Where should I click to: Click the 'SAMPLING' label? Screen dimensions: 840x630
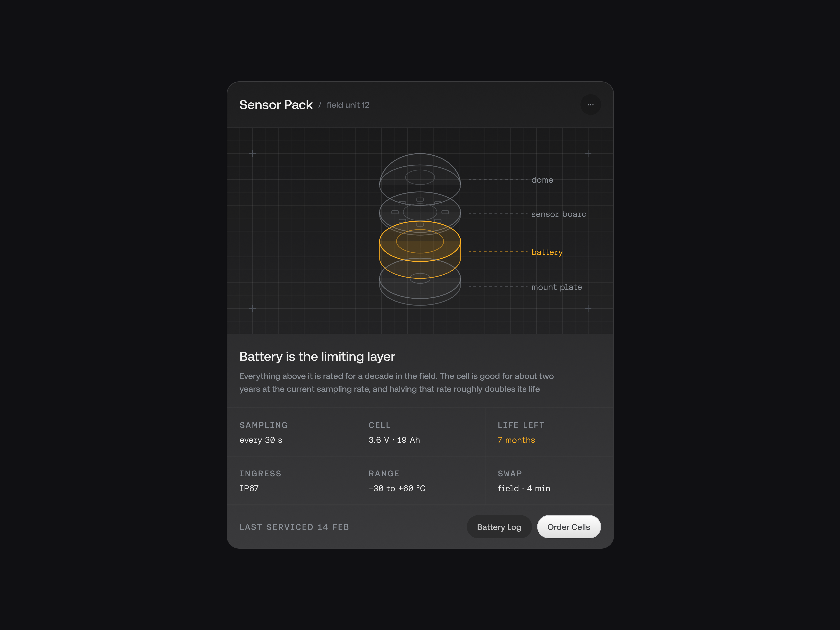click(x=264, y=425)
